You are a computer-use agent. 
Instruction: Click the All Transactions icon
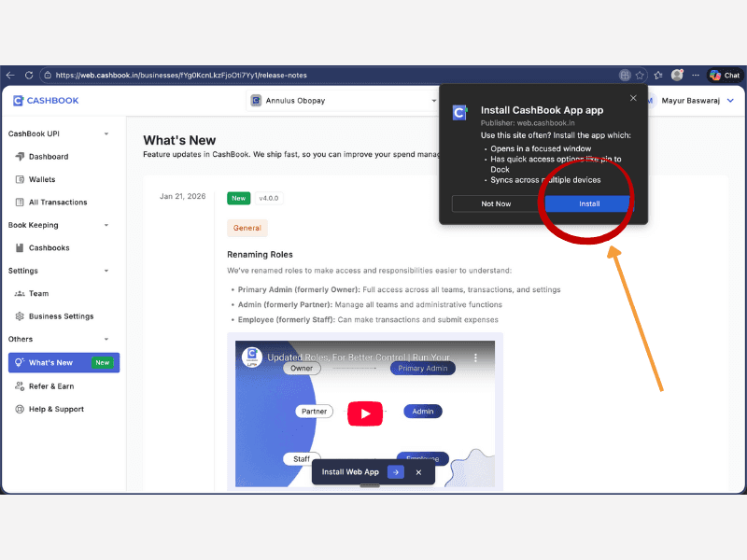pyautogui.click(x=20, y=203)
